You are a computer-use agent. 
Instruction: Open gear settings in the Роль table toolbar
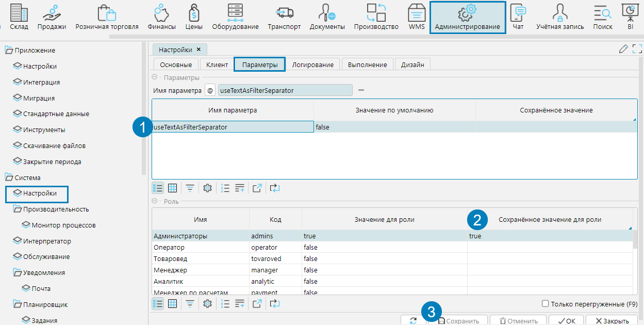[x=208, y=304]
